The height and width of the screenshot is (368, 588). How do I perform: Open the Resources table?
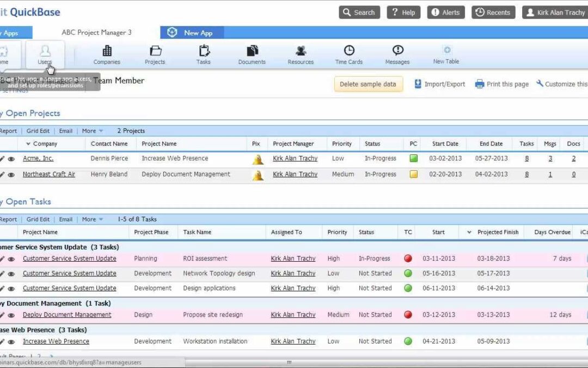coord(301,55)
